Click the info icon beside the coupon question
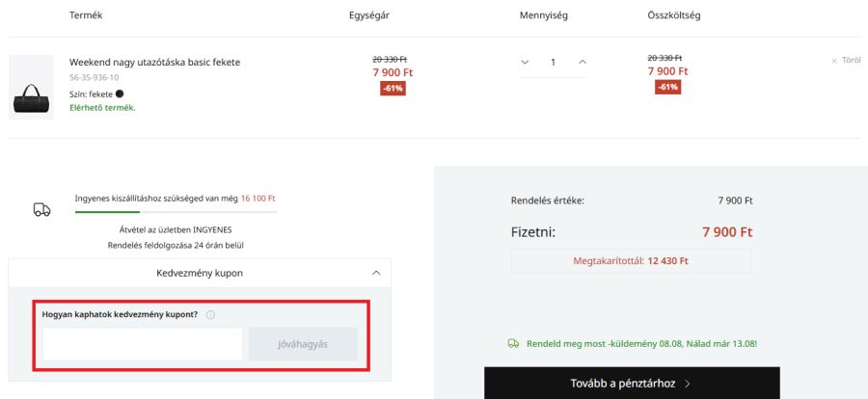868x399 pixels. tap(210, 314)
